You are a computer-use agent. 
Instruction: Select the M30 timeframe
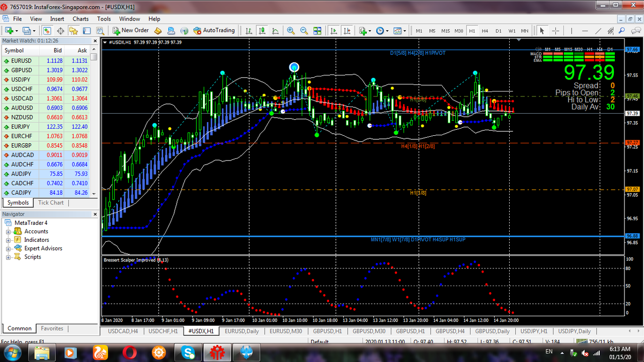click(459, 31)
